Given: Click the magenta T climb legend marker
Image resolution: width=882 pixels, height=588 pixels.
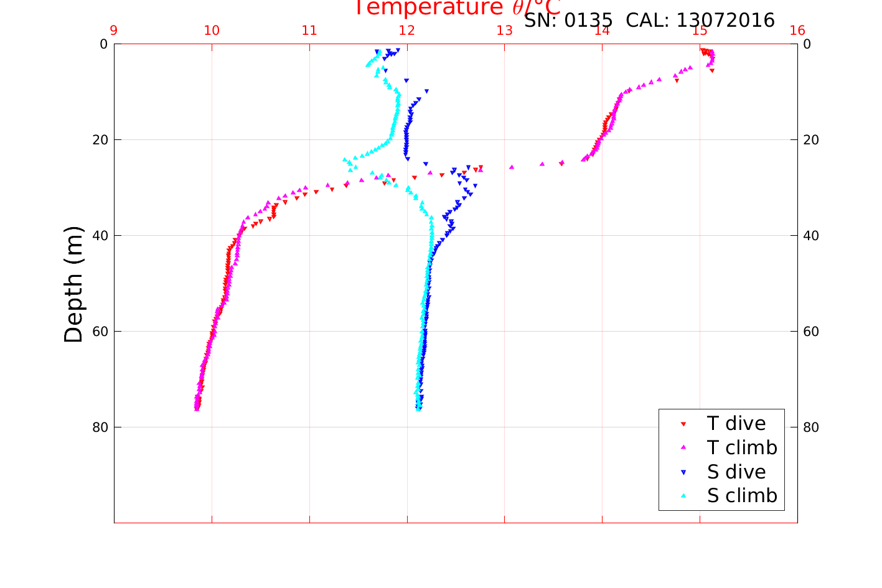Looking at the screenshot, I should 683,447.
